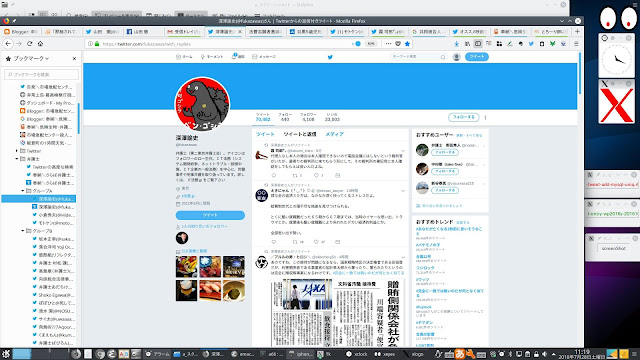
Task: Open the Firefox home page
Action: 40,44
